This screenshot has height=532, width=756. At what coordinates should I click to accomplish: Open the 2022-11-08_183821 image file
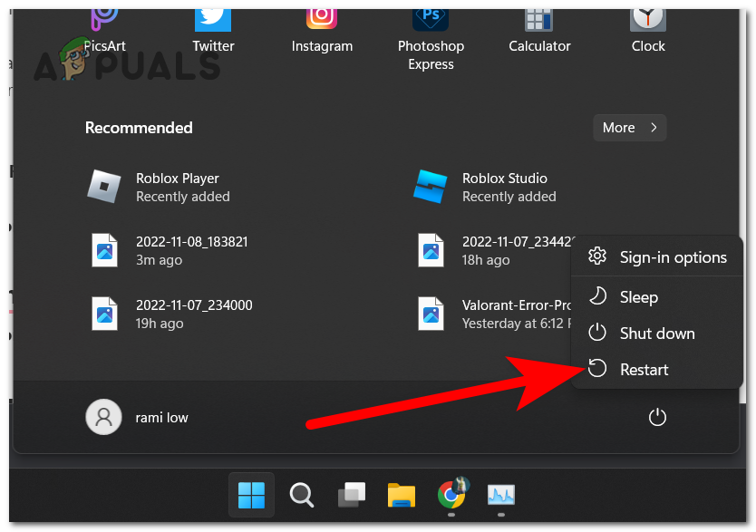(x=190, y=250)
